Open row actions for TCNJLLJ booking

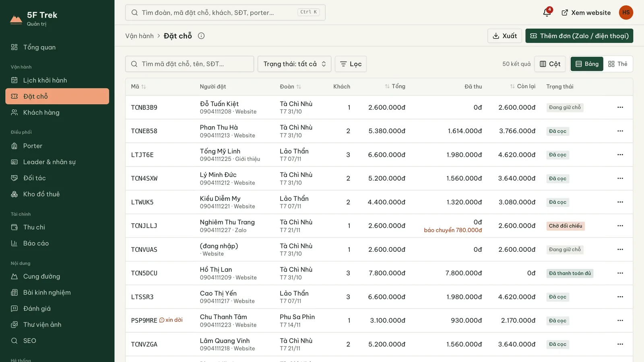(x=620, y=226)
